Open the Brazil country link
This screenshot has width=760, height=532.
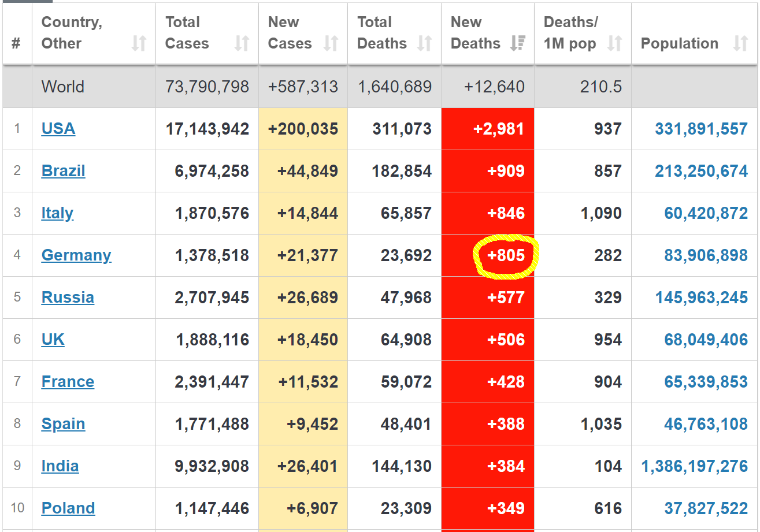[x=63, y=171]
